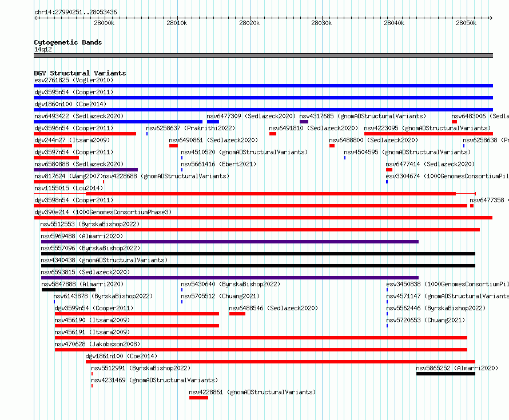Select nsv4510520 (gnomADStructuralVariants) label
Screen dimensions: 509x420
pos(244,152)
